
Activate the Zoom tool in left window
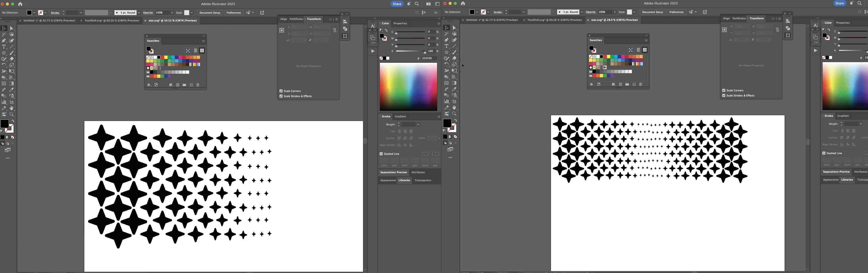12,114
